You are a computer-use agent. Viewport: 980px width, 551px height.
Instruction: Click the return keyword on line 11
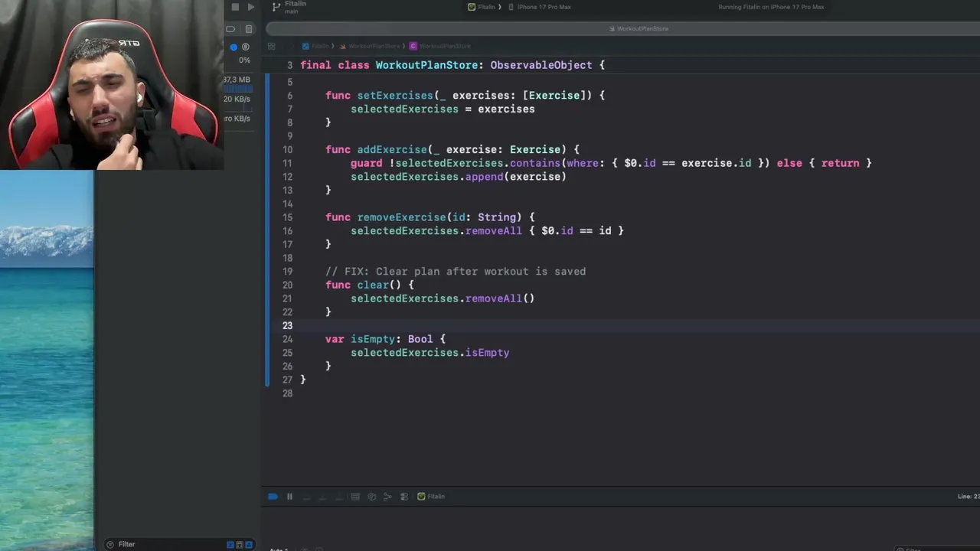[840, 163]
